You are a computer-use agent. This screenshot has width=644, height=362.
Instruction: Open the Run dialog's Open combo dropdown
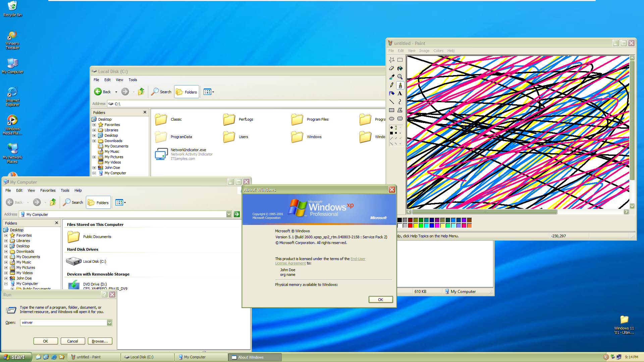point(109,322)
